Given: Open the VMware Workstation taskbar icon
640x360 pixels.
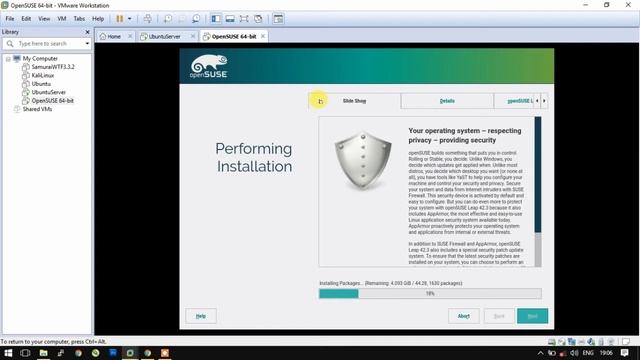Looking at the screenshot, I should tap(130, 353).
